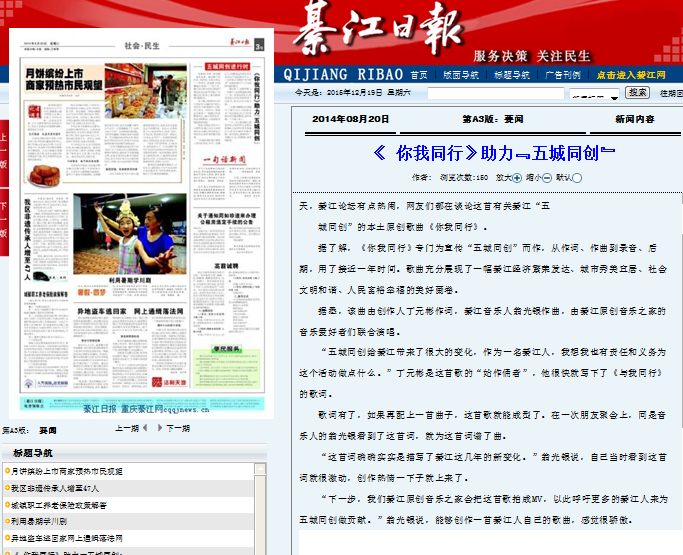The height and width of the screenshot is (555, 683).
Task: Click the 缩小 minus icon
Action: pos(547,178)
